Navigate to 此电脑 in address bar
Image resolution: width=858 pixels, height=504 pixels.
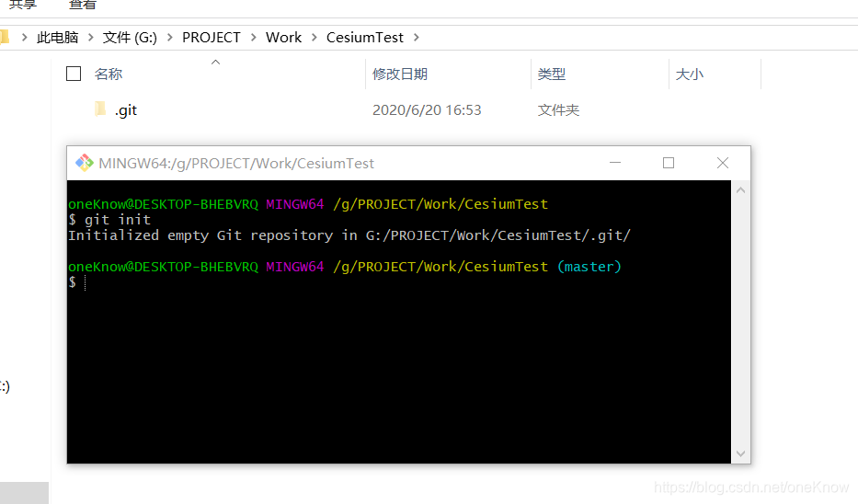point(57,37)
